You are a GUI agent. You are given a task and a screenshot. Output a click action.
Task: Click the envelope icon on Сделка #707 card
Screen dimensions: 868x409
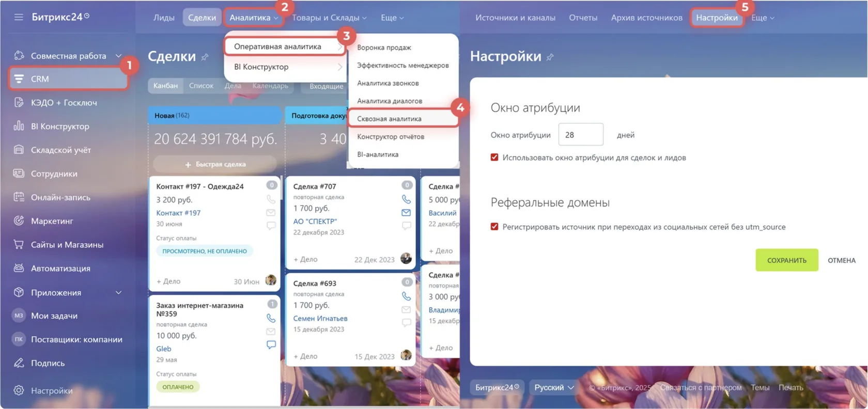(x=406, y=212)
